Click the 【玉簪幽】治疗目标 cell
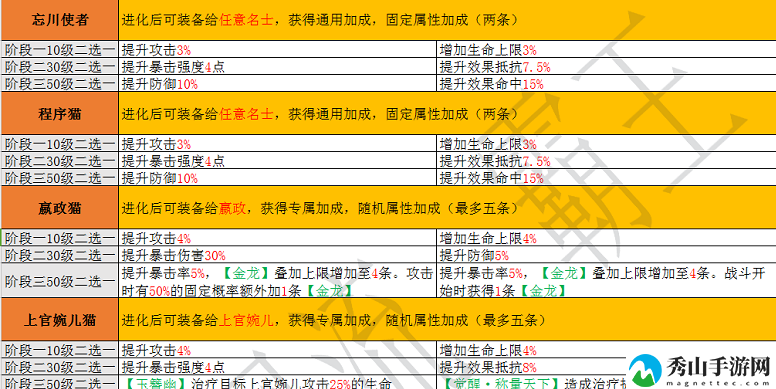Image resolution: width=776 pixels, height=389 pixels. 278,383
